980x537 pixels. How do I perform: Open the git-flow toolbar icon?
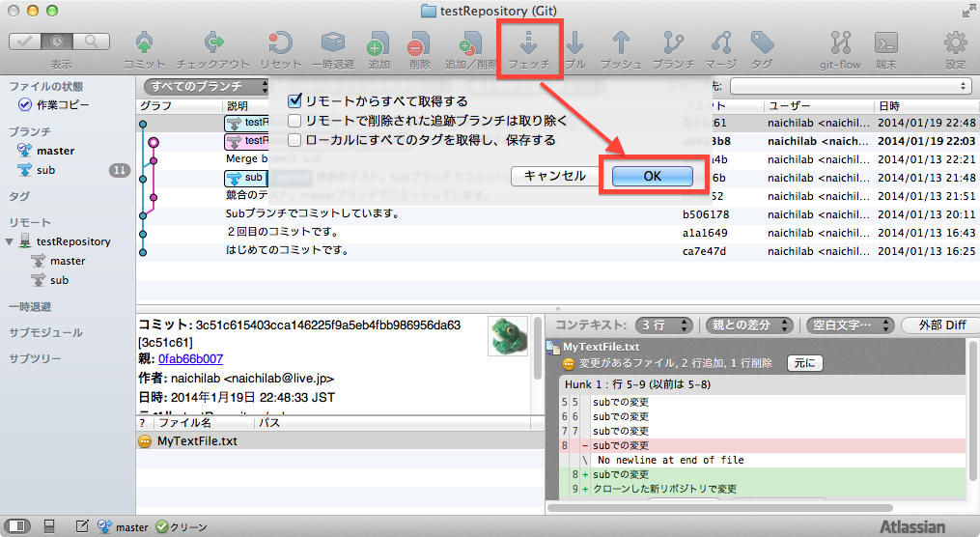(x=841, y=43)
